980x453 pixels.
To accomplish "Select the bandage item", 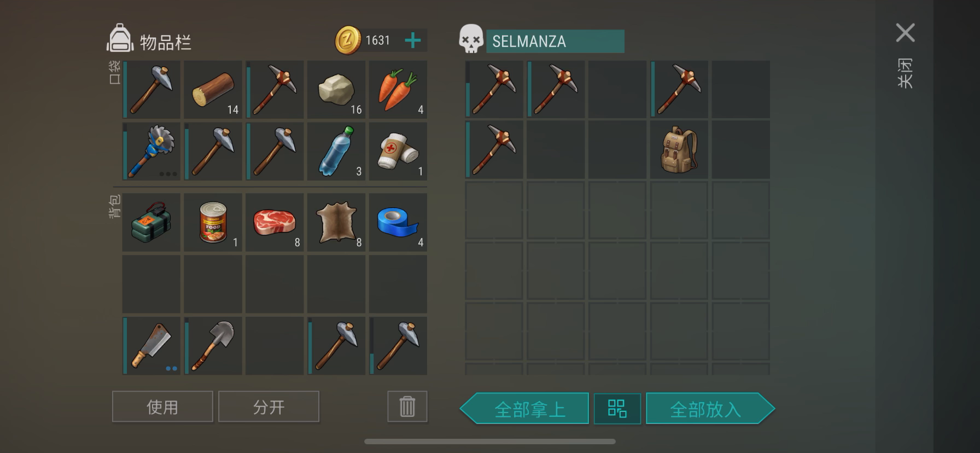I will 398,152.
